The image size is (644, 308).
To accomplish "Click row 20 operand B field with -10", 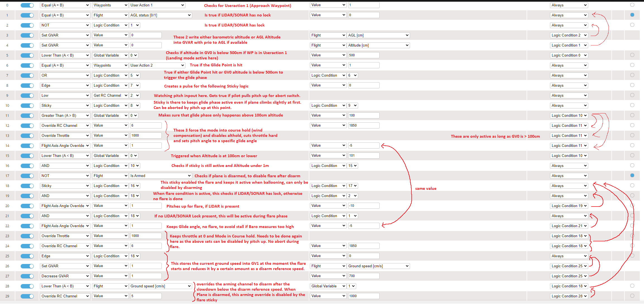I will [363, 206].
